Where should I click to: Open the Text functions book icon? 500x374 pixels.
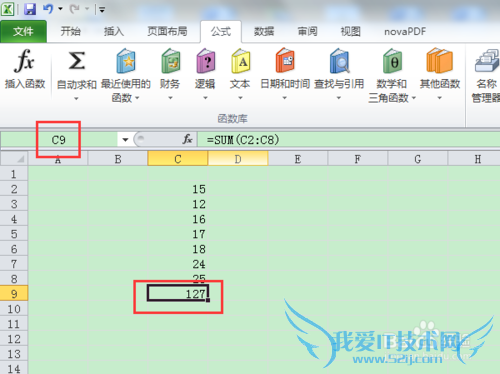tap(240, 61)
